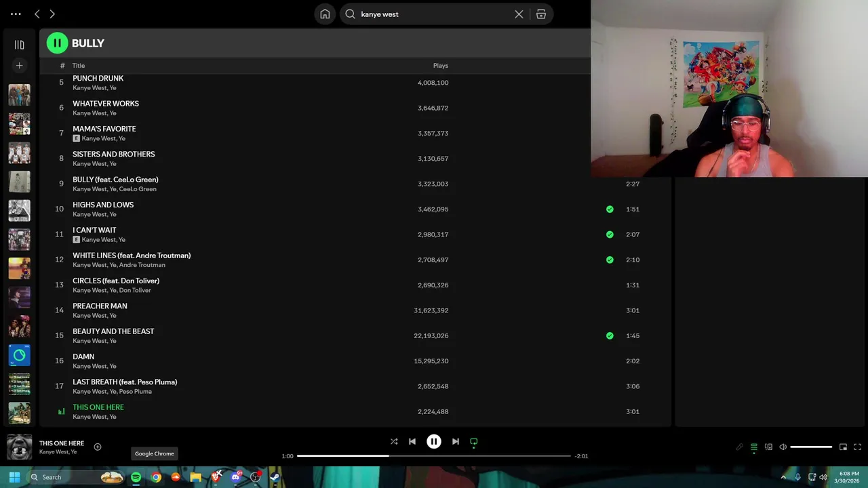Pause BULLY album with the green button
Viewport: 868px width, 488px height.
[x=57, y=43]
